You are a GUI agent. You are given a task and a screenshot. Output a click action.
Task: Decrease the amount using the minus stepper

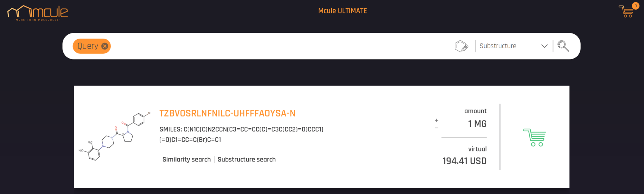(x=436, y=128)
